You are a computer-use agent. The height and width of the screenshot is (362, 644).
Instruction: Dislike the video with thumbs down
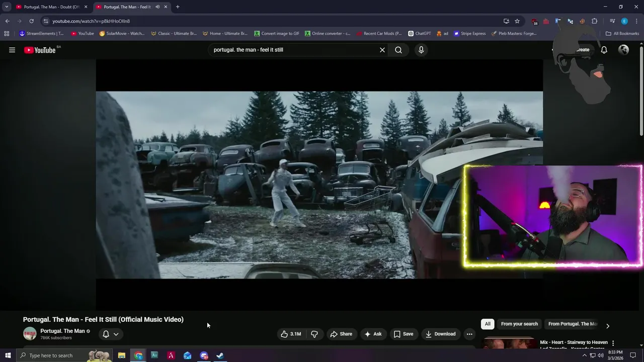click(314, 334)
